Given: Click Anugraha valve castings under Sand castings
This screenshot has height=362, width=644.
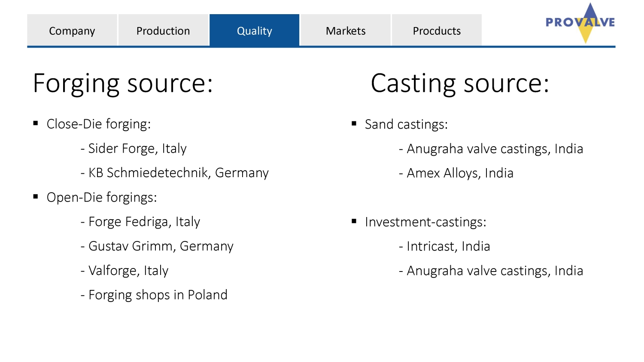Looking at the screenshot, I should click(x=491, y=149).
